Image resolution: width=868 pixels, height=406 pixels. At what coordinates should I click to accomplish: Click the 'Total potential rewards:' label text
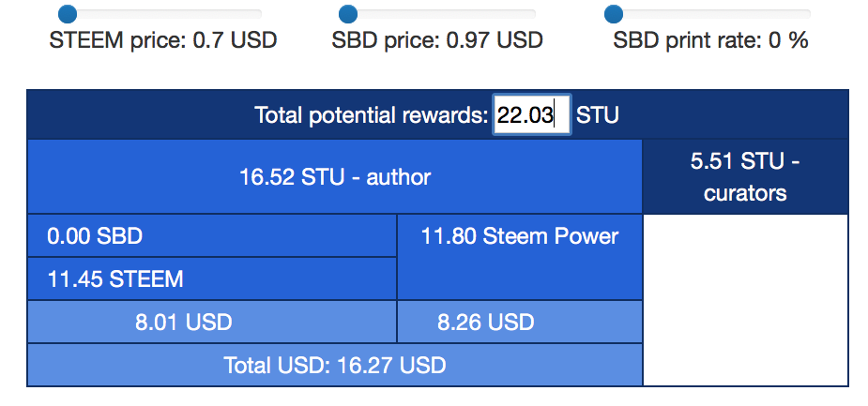point(372,115)
